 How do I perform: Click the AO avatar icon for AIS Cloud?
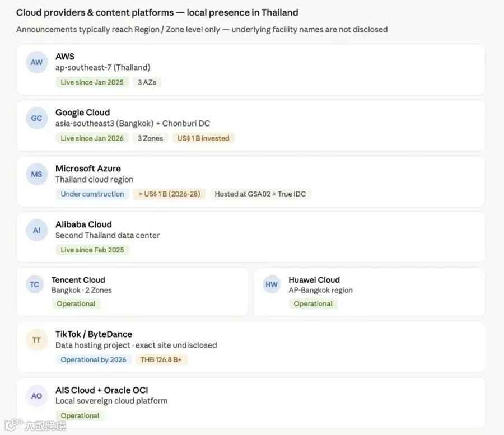click(36, 396)
